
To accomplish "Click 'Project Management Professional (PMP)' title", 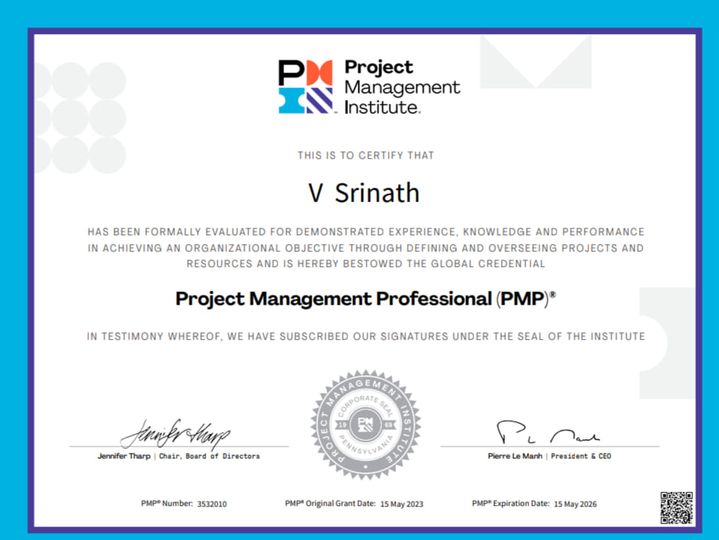I will [x=365, y=299].
